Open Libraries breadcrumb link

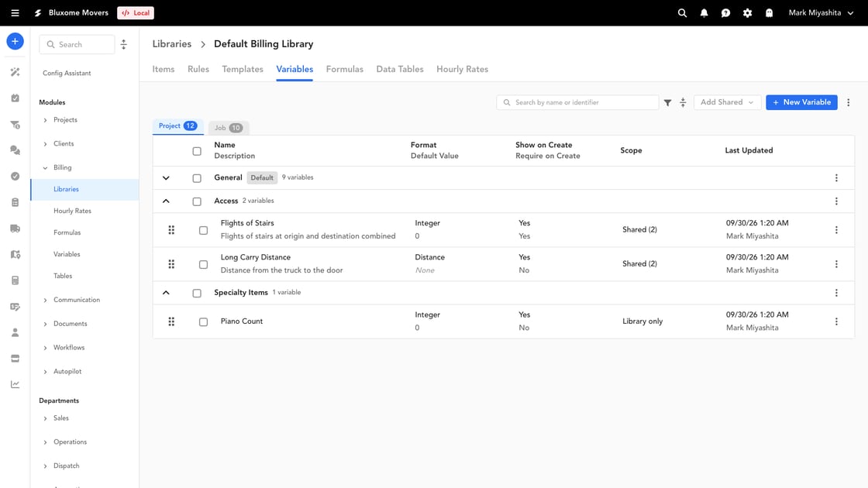[x=171, y=43]
